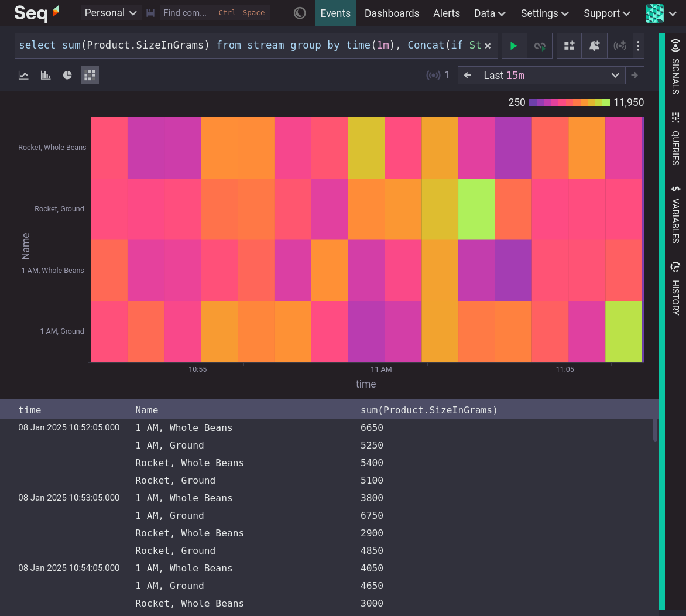
Task: Run the query with the play button
Action: point(514,46)
